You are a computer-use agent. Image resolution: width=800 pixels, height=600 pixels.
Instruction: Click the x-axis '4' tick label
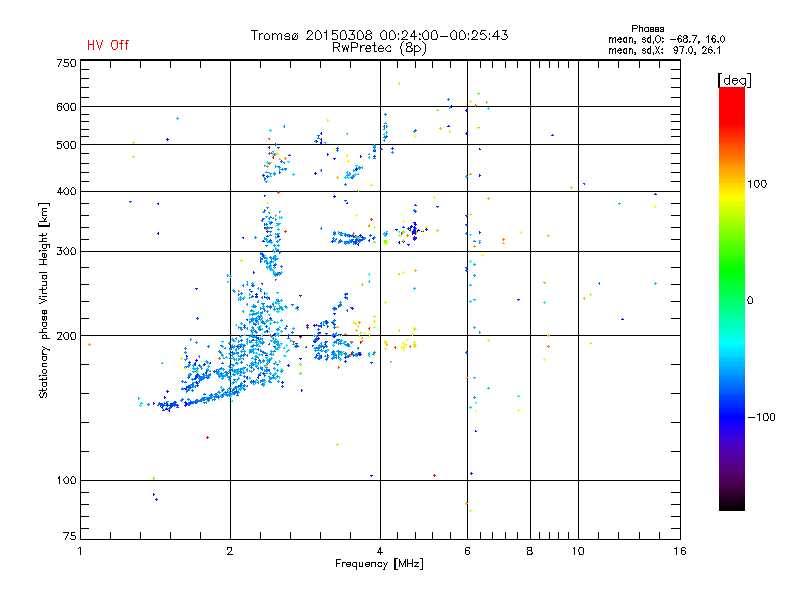(380, 551)
